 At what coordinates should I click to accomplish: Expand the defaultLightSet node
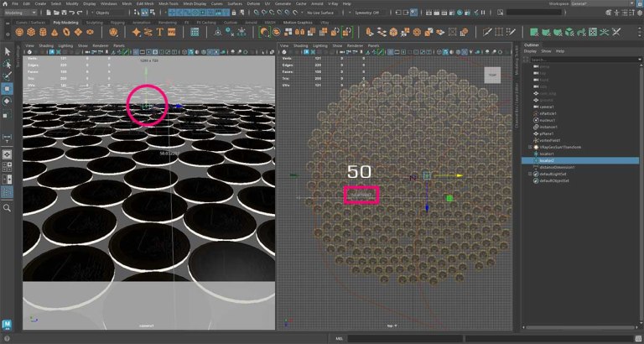pyautogui.click(x=530, y=174)
